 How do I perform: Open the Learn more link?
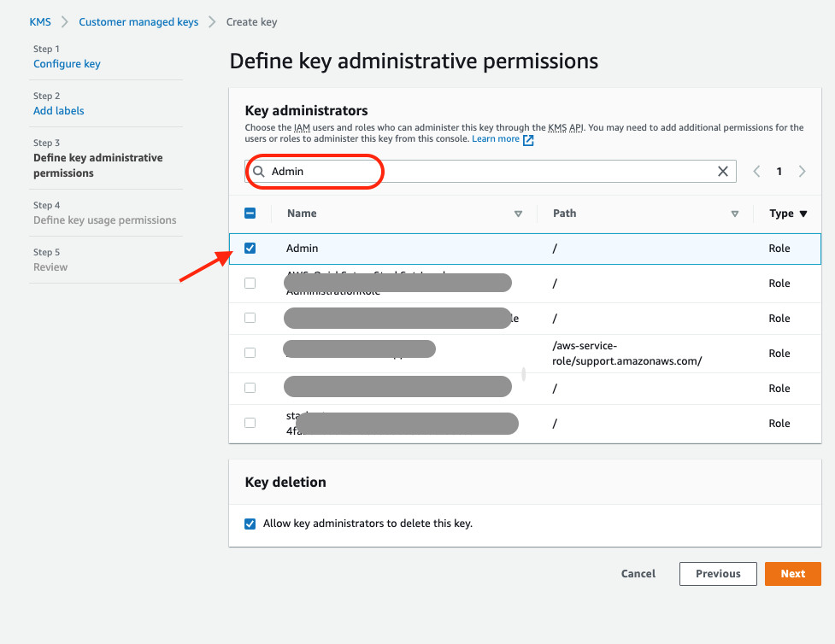pyautogui.click(x=497, y=139)
